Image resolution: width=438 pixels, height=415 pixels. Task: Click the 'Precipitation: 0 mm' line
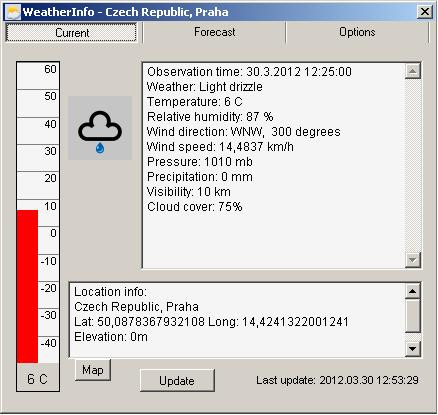coord(200,177)
